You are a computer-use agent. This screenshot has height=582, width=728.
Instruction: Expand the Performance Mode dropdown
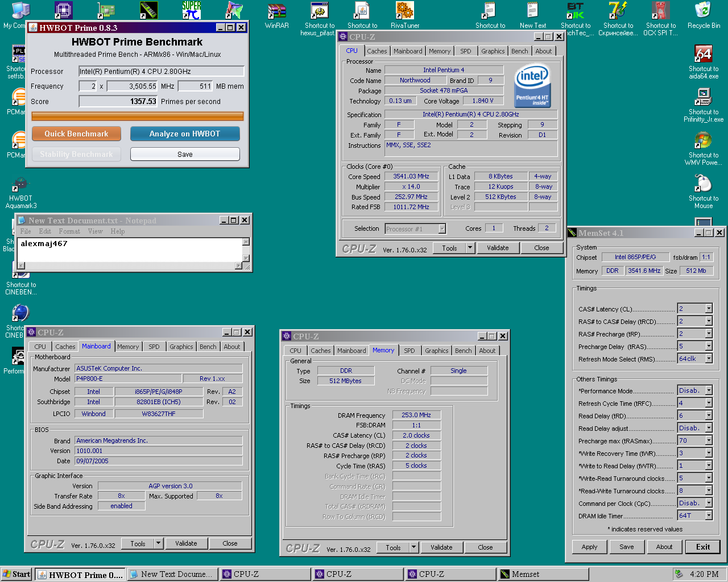[709, 390]
